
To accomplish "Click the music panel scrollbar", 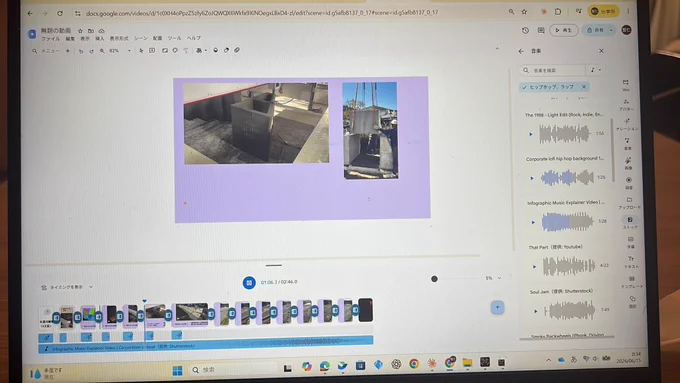I will [613, 150].
